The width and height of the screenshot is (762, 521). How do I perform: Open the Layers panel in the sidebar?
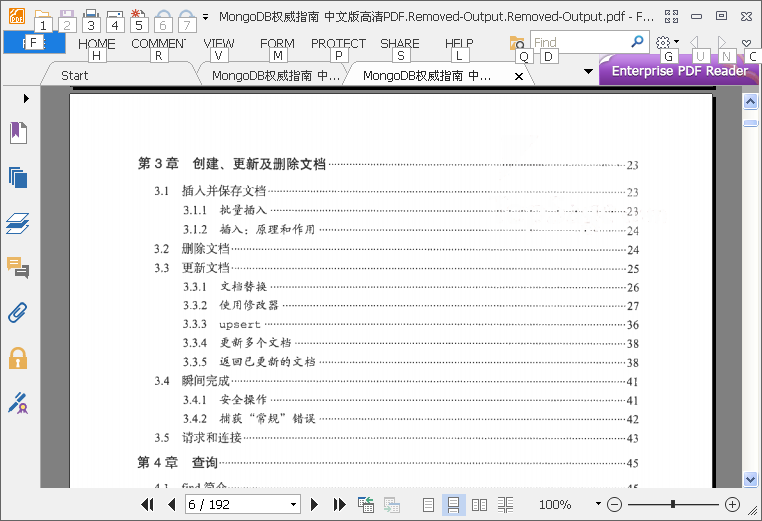18,223
